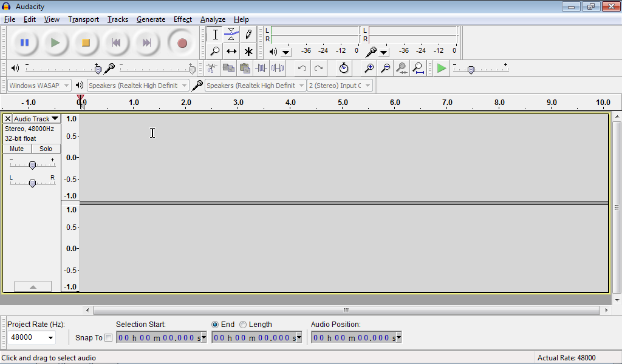Open Audio Position format dropdown
The width and height of the screenshot is (622, 364).
[398, 337]
